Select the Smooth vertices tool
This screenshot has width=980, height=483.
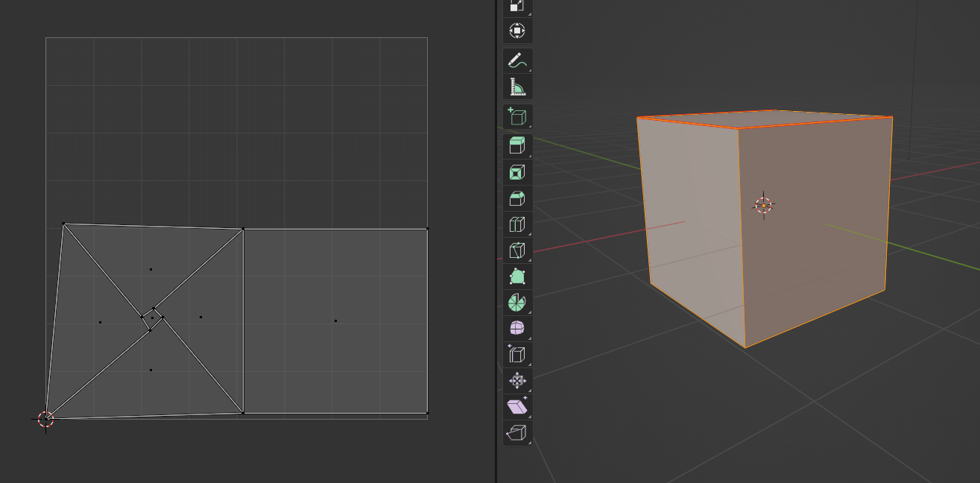(517, 328)
